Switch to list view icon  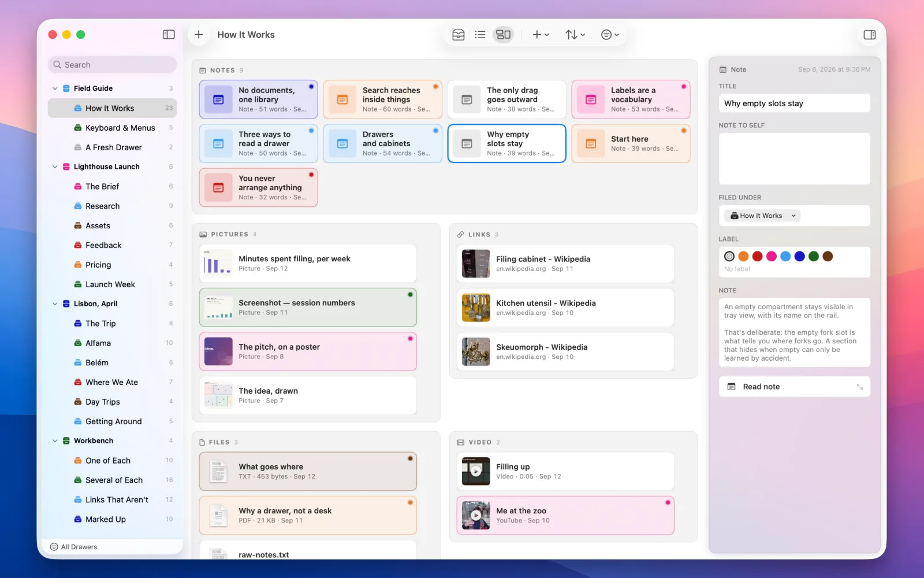pyautogui.click(x=480, y=35)
